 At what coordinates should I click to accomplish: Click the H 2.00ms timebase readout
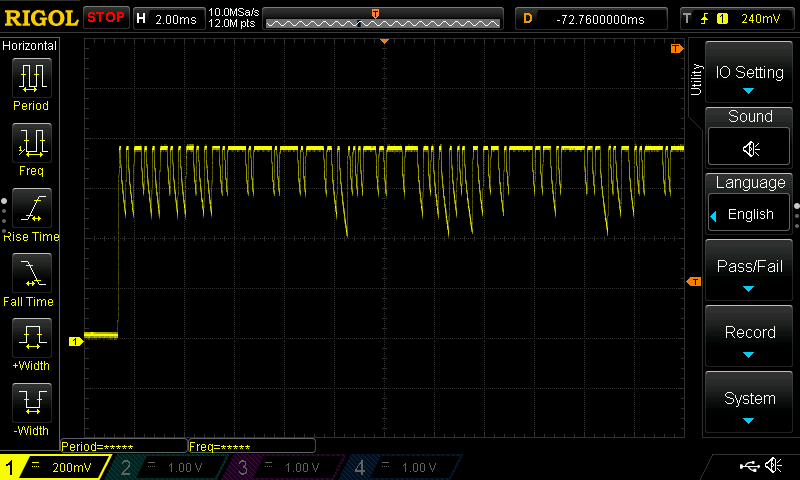click(169, 19)
